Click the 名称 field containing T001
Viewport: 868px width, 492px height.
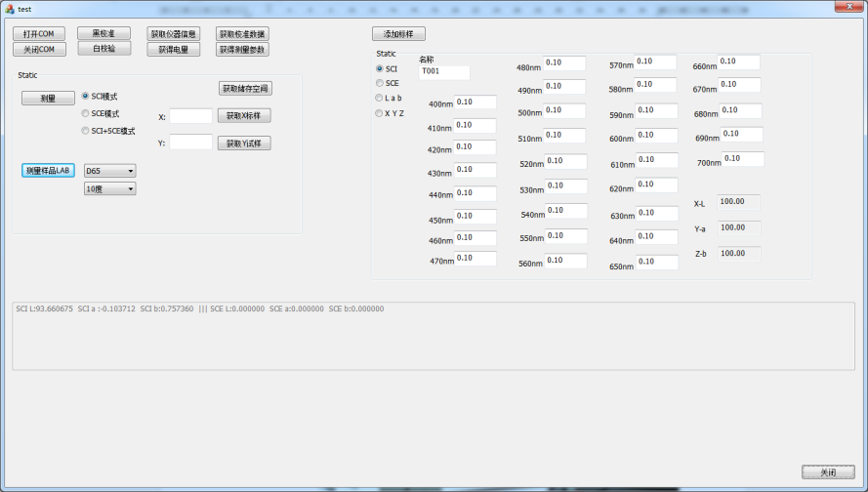(444, 72)
